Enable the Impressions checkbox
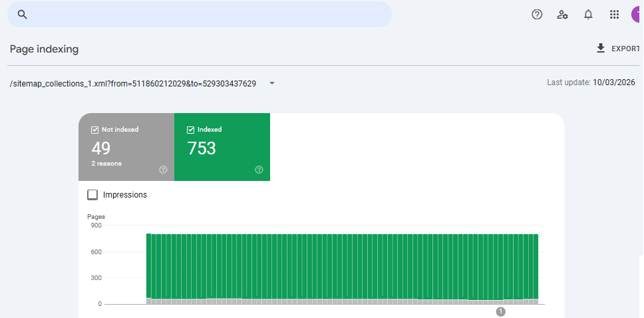The height and width of the screenshot is (318, 644). tap(93, 195)
